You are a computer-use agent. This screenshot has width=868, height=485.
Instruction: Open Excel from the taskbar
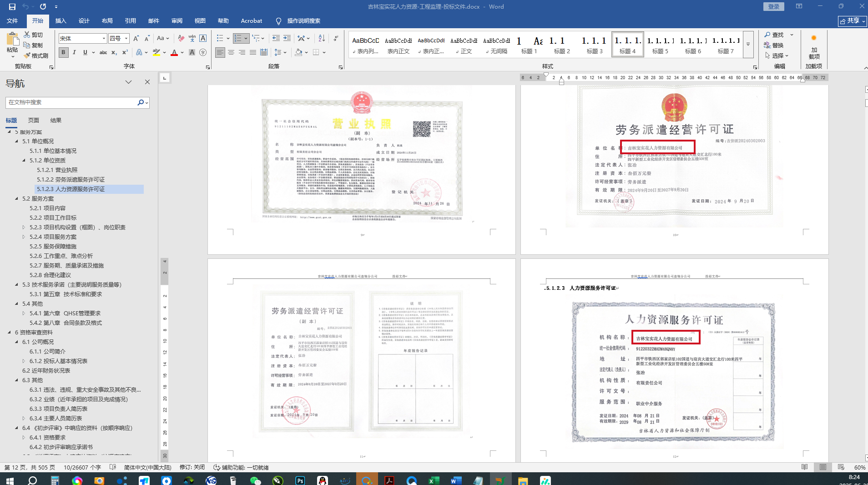pyautogui.click(x=434, y=480)
